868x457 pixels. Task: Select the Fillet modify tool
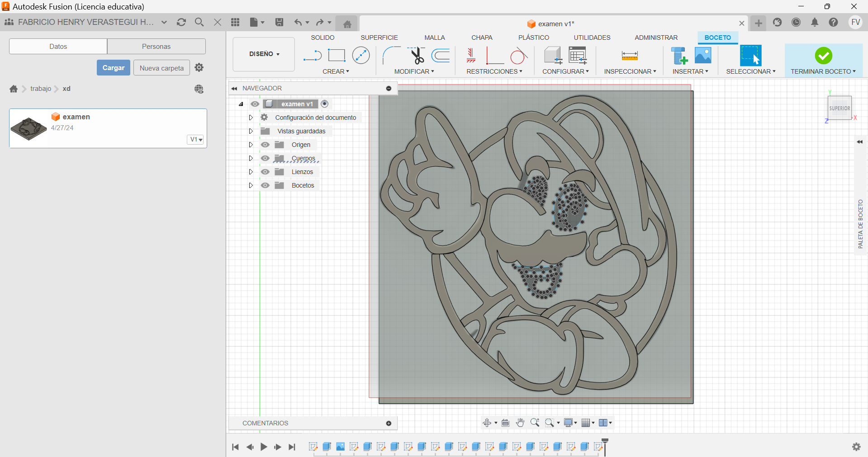tap(391, 56)
